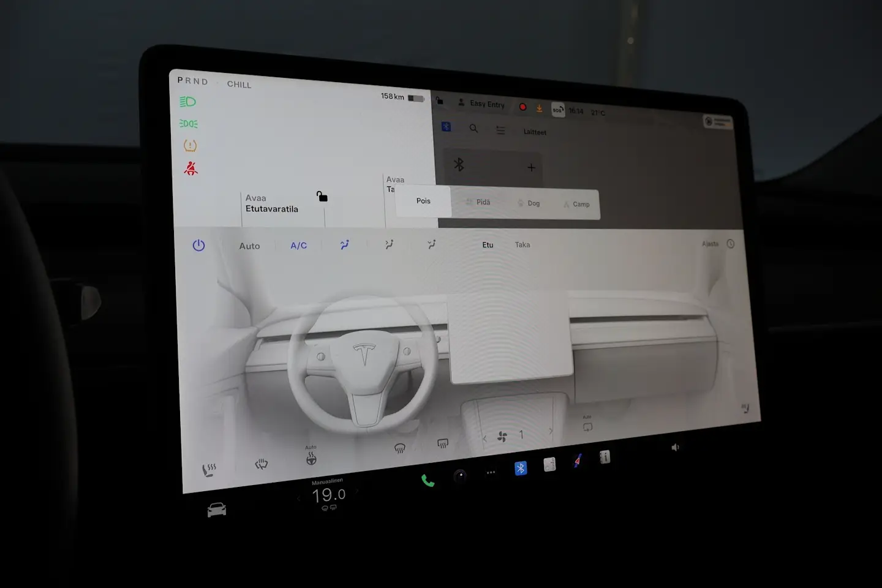Image resolution: width=882 pixels, height=588 pixels.
Task: Tap the SOS emergency call icon
Action: pyautogui.click(x=558, y=110)
